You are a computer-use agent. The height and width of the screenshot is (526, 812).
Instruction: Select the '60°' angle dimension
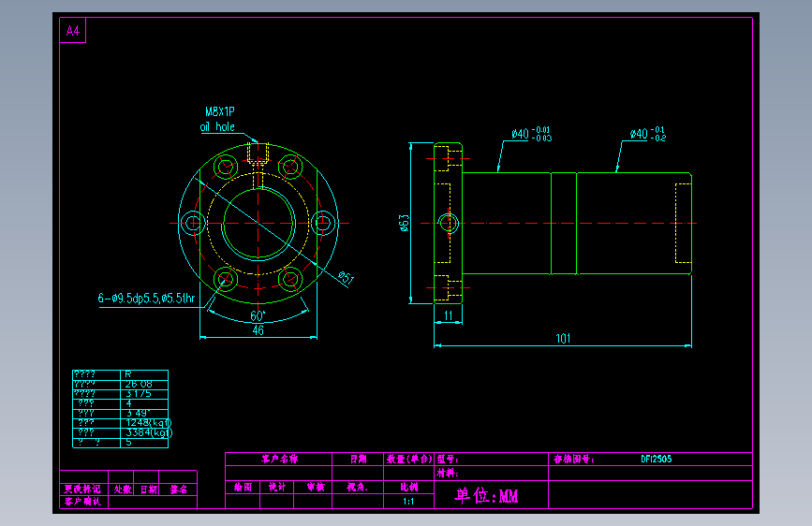(258, 315)
